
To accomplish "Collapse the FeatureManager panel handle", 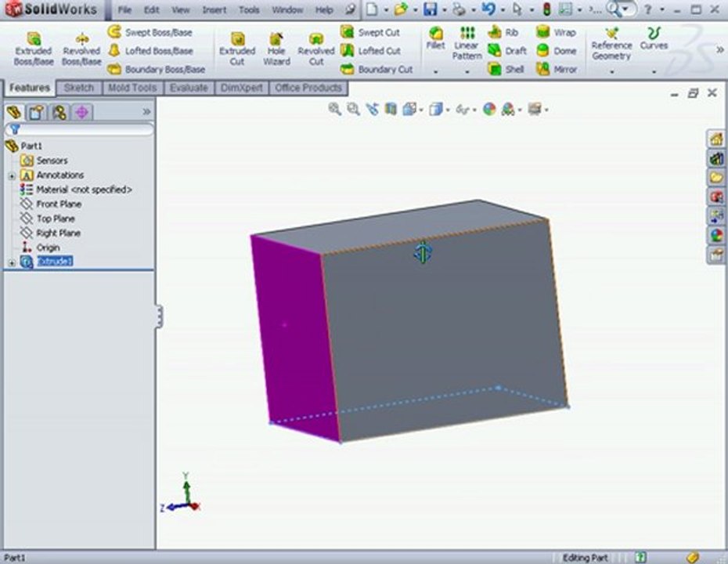I will (159, 316).
